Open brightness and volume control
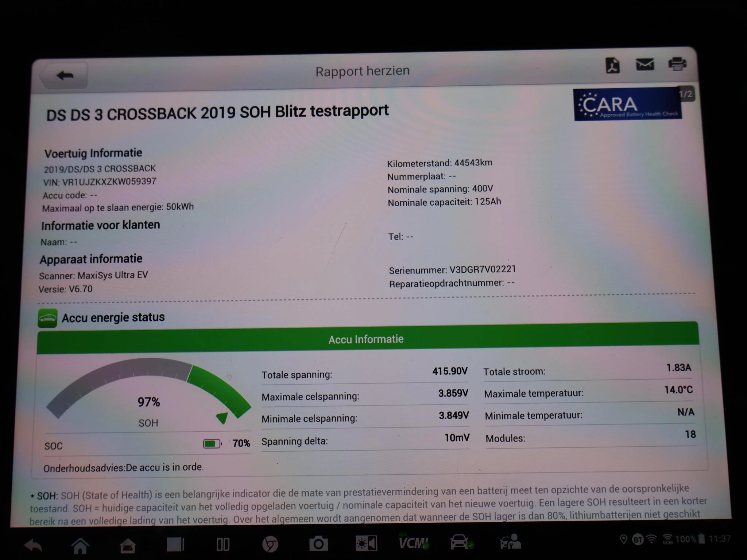This screenshot has height=560, width=747. pos(366,544)
